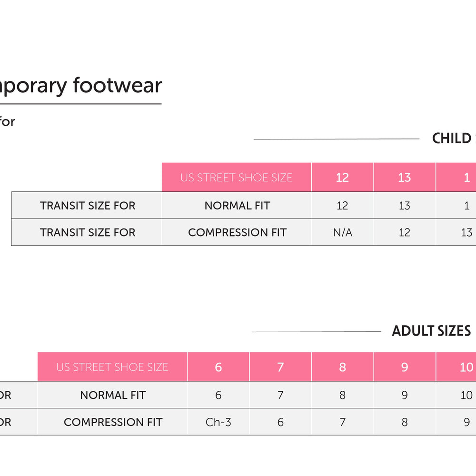
Task: Click the adult table NORMAL FIT label
Action: pos(113,395)
